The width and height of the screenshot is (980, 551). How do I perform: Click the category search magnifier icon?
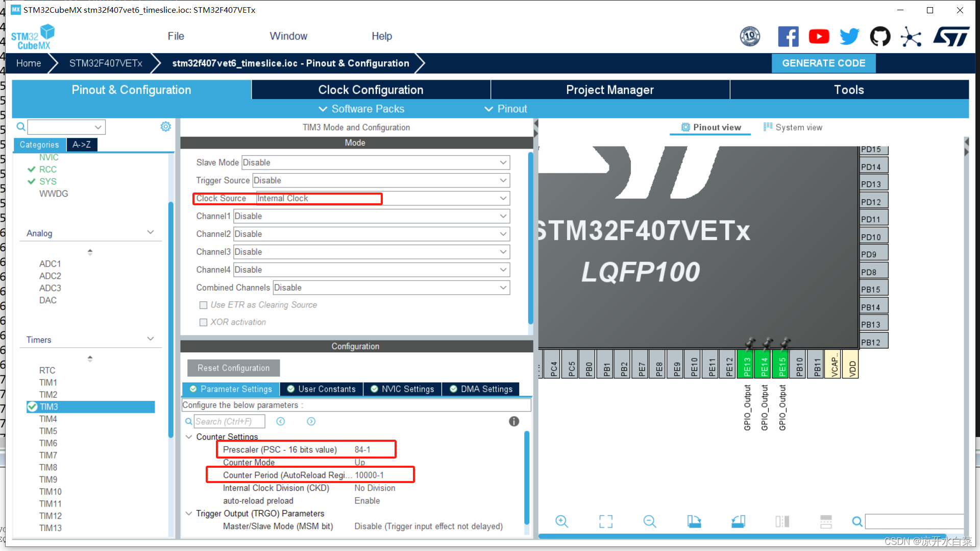21,127
